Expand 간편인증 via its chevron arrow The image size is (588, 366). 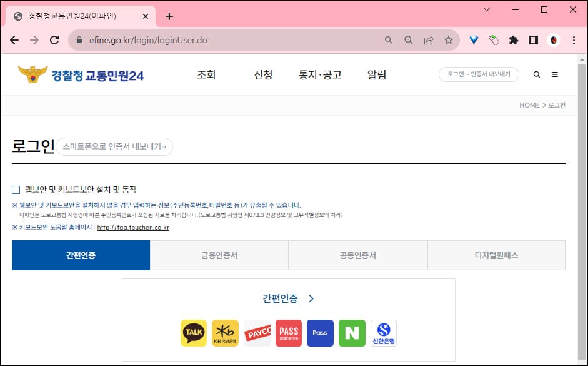(311, 300)
